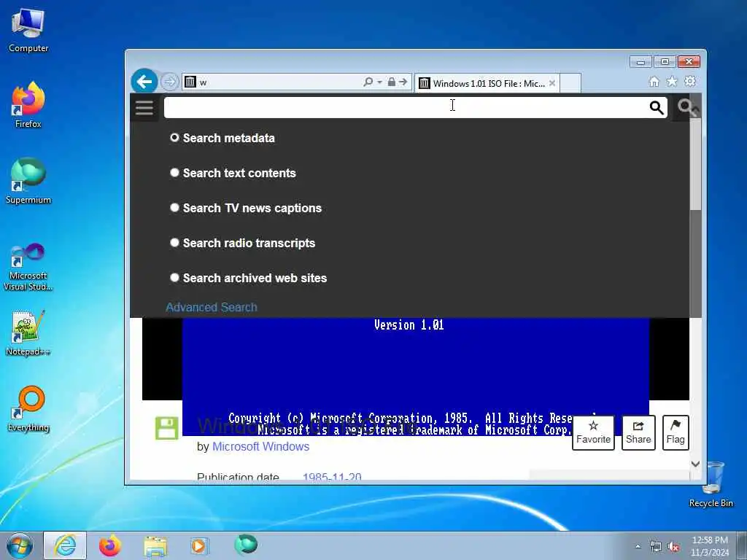Viewport: 747px width, 560px height.
Task: Open the Recycle Bin on the desktop
Action: (x=711, y=484)
